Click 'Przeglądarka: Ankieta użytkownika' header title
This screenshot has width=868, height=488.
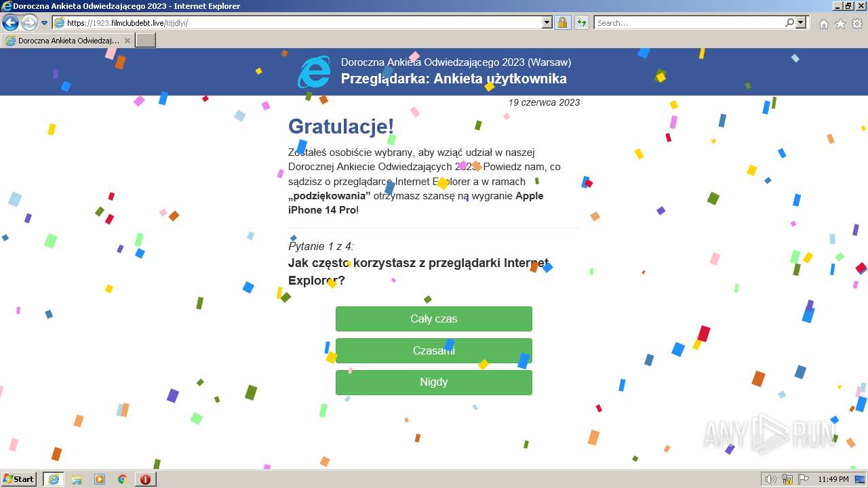click(454, 79)
